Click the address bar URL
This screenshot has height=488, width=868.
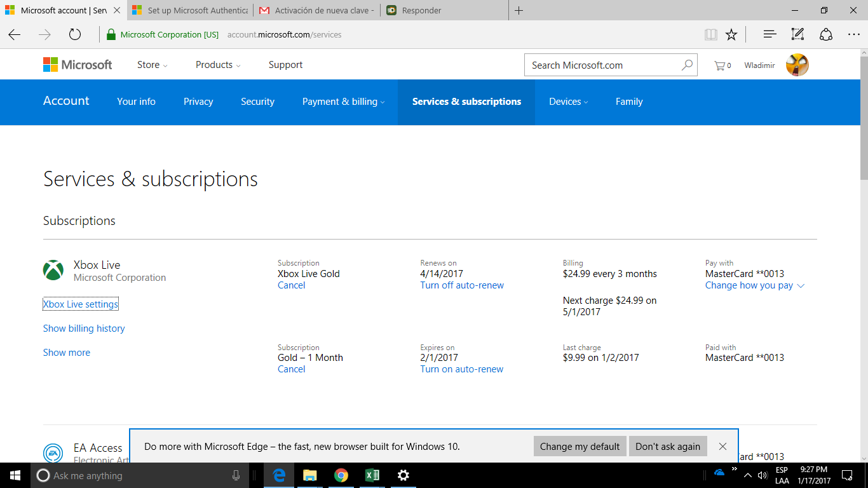pyautogui.click(x=284, y=35)
